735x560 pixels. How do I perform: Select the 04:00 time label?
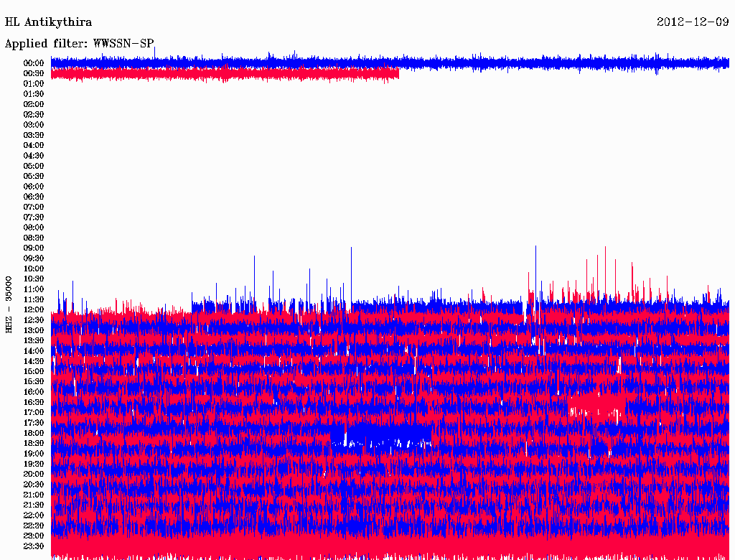(34, 146)
